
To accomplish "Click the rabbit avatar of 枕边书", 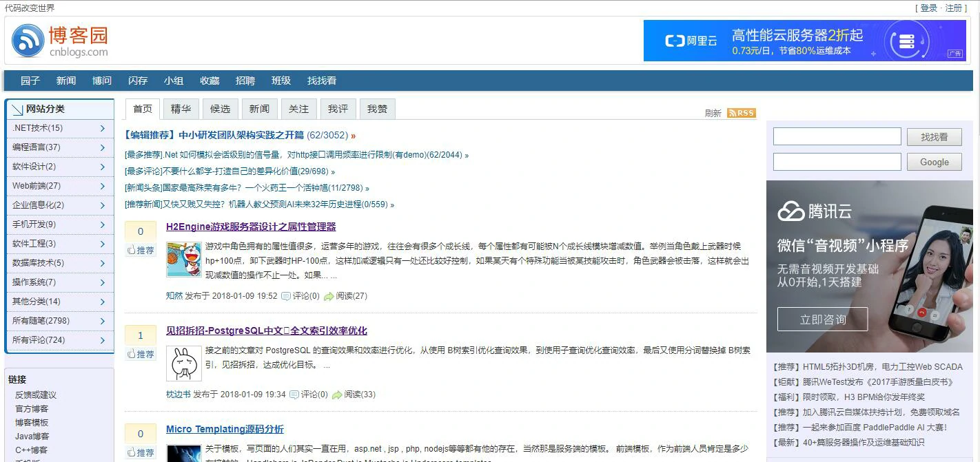I will pos(184,364).
